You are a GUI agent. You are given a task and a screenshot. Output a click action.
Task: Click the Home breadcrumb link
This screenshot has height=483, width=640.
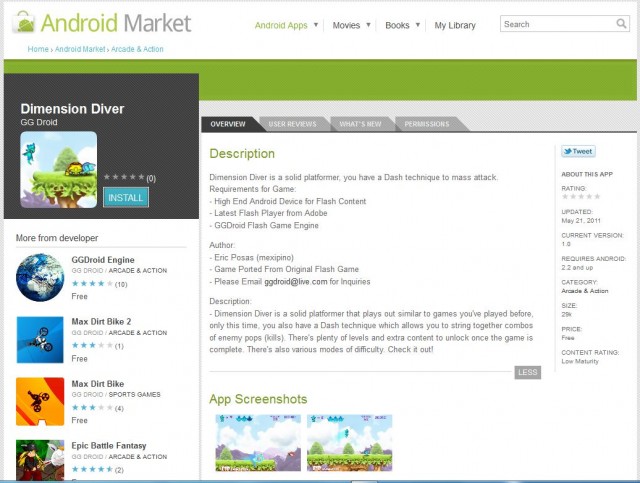click(x=38, y=49)
